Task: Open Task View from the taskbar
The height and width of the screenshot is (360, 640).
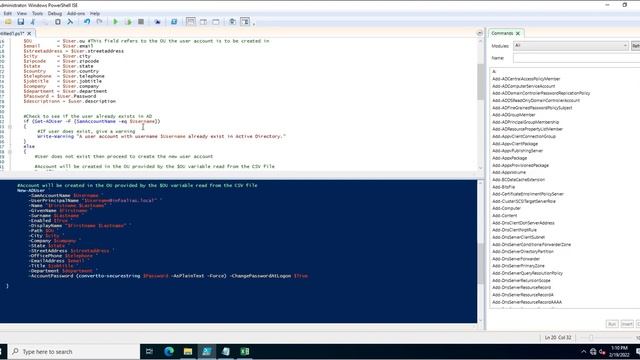Action: tap(149, 351)
